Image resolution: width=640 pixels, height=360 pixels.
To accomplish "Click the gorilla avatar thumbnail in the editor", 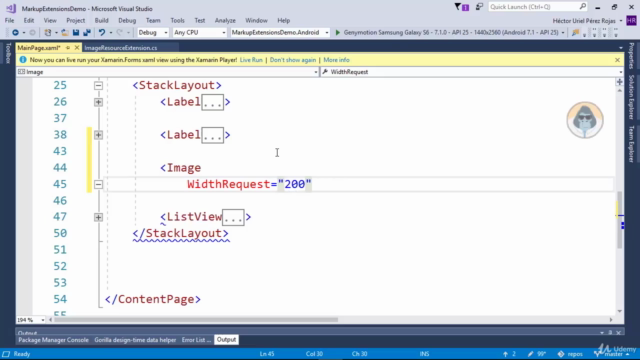I will pyautogui.click(x=585, y=120).
